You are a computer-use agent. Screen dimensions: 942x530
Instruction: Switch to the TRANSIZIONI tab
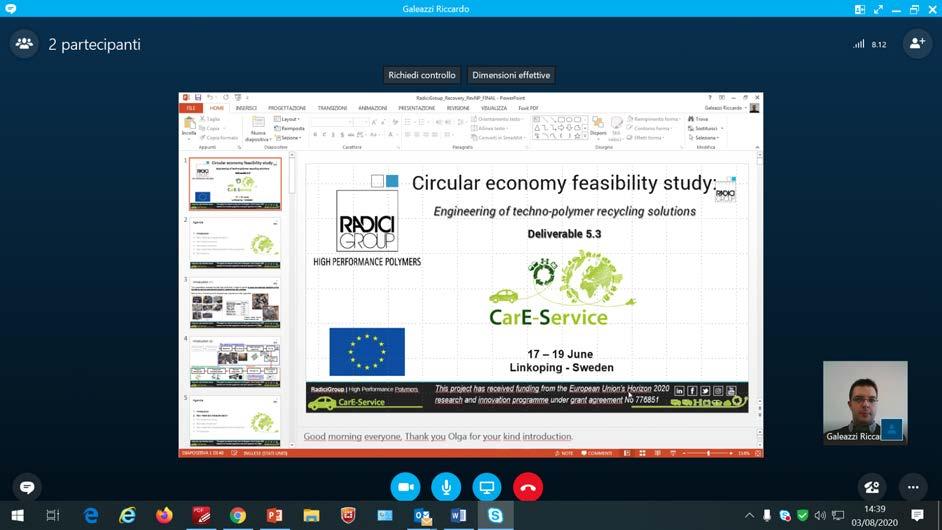click(332, 108)
